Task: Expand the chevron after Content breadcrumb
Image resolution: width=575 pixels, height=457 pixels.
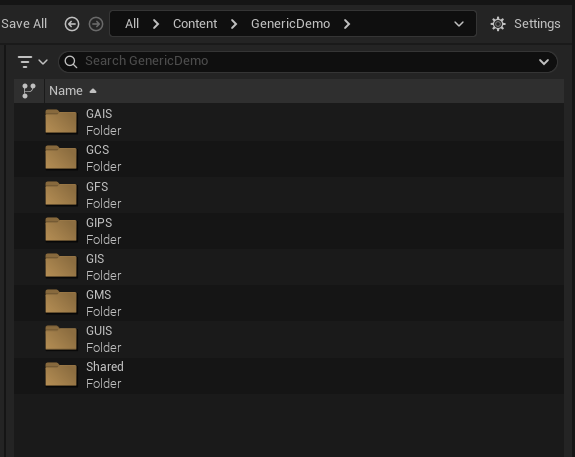Action: [x=234, y=24]
